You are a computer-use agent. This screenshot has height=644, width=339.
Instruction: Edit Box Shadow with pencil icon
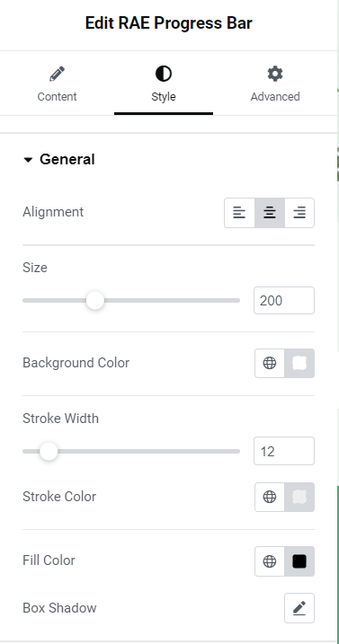coord(299,608)
